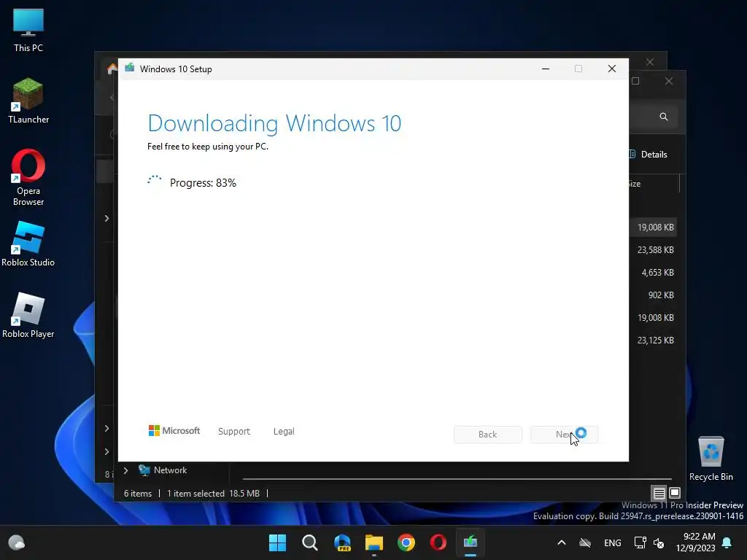Click the Next button in Setup
This screenshot has height=560, width=747.
pos(565,435)
